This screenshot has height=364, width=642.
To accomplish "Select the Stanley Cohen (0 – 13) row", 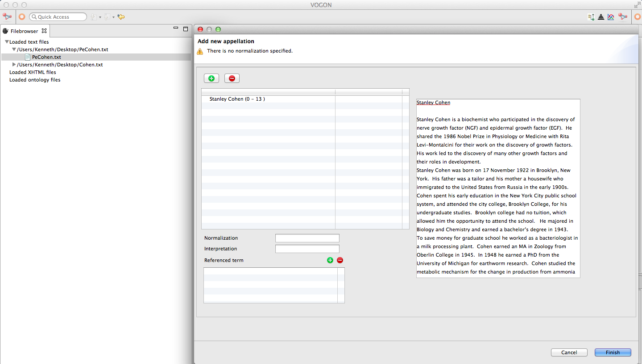I will point(305,99).
